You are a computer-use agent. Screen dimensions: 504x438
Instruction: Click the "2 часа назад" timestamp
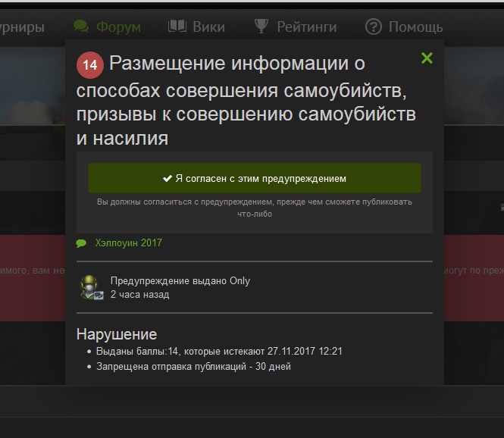click(139, 295)
